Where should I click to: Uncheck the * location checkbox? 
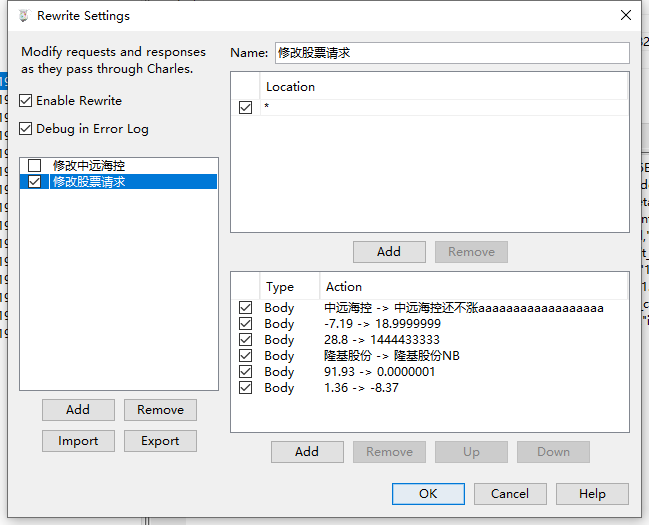[245, 108]
